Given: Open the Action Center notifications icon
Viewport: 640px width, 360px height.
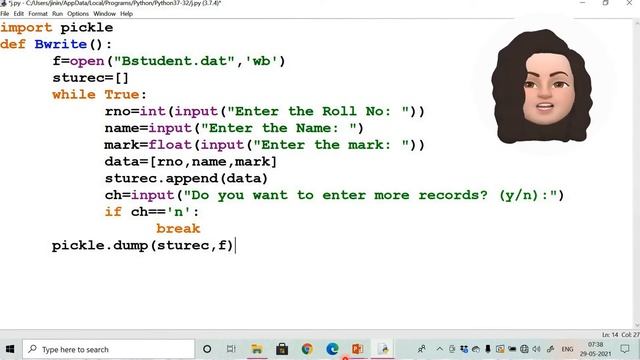Looking at the screenshot, I should 625,349.
